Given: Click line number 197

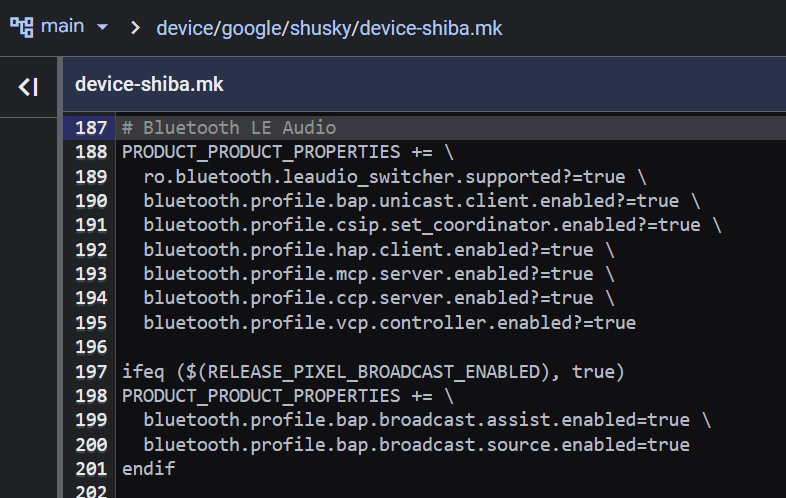Looking at the screenshot, I should click(x=92, y=372).
